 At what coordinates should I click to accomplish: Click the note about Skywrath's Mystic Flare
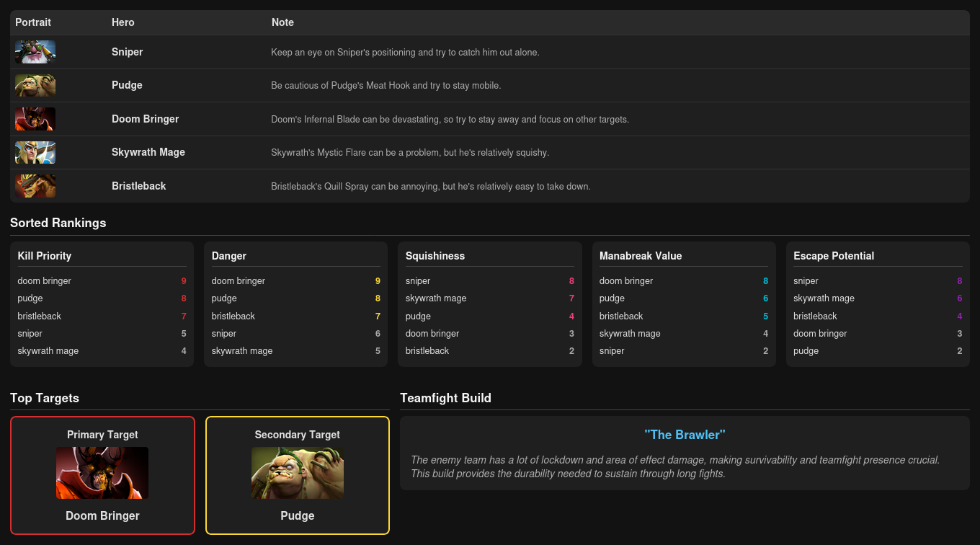(x=410, y=153)
